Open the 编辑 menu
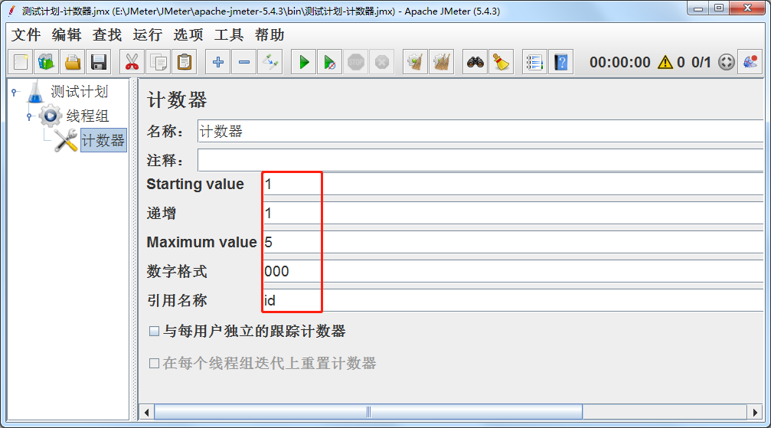This screenshot has height=428, width=771. 66,35
